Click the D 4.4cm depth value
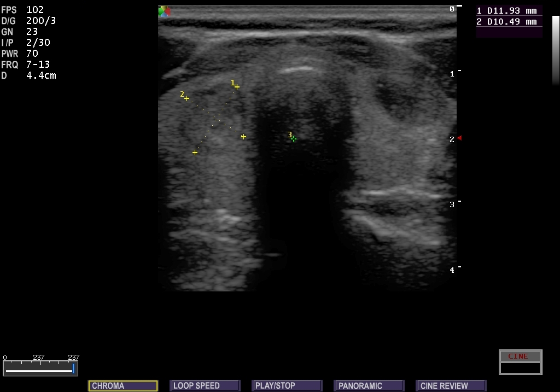The image size is (560, 392). (x=28, y=75)
